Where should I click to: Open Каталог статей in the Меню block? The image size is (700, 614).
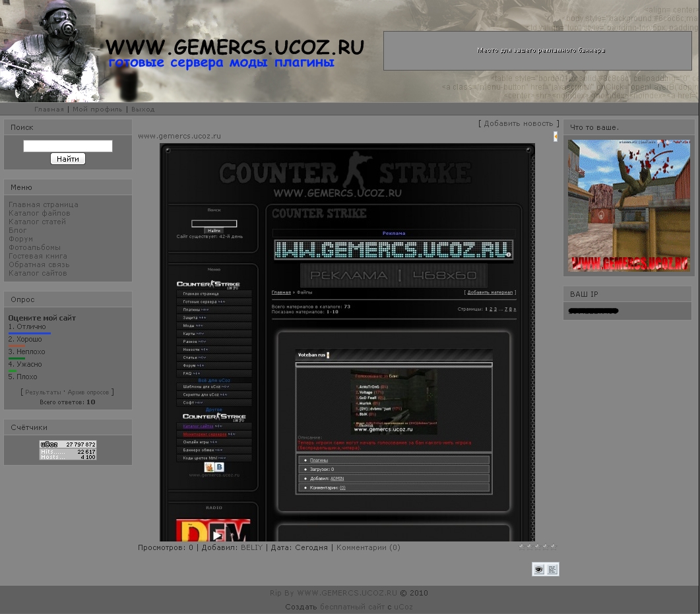(37, 222)
